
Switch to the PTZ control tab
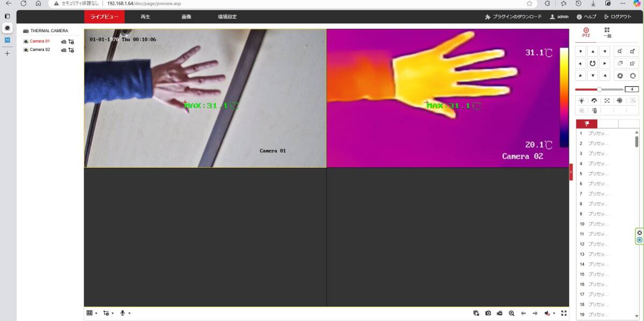click(x=586, y=33)
